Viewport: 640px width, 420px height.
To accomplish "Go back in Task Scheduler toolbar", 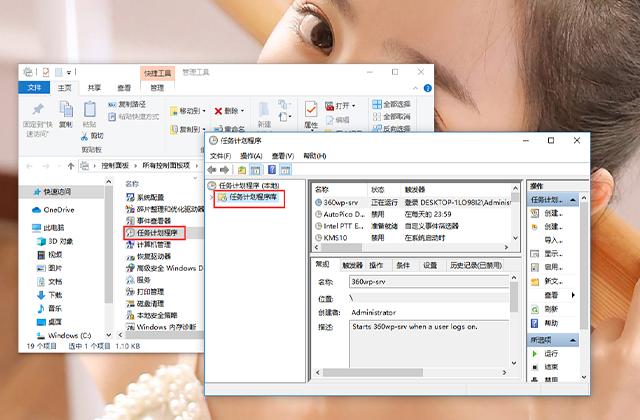I will click(x=211, y=170).
